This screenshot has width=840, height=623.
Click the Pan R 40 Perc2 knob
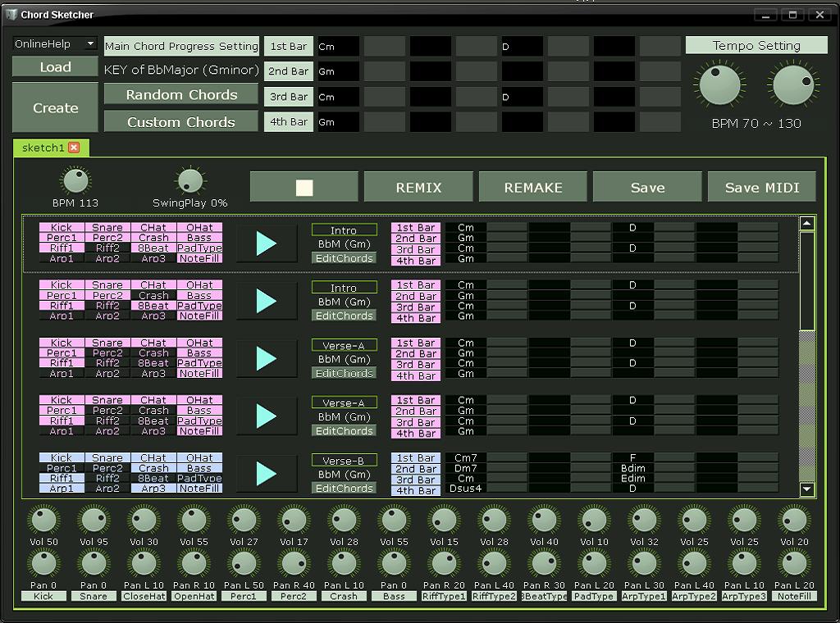[294, 564]
